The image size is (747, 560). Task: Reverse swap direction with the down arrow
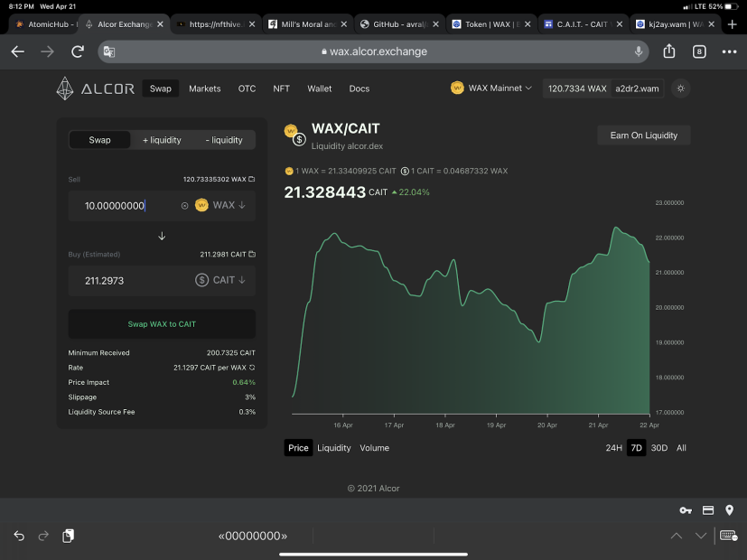tap(162, 236)
